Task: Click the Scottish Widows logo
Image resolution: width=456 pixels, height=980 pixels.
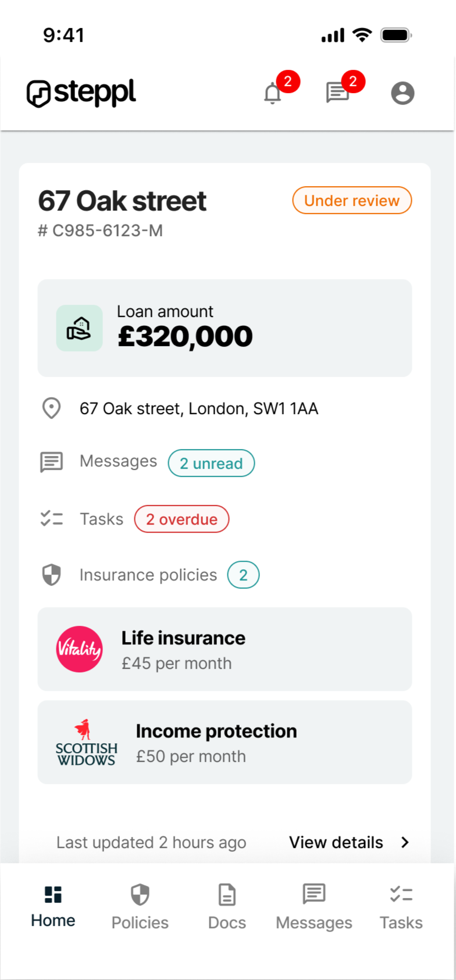Action: [x=86, y=743]
